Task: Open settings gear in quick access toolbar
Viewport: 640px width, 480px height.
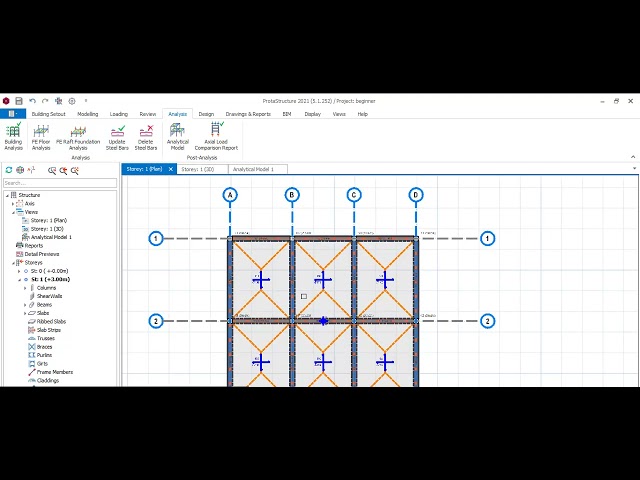Action: coord(72,101)
